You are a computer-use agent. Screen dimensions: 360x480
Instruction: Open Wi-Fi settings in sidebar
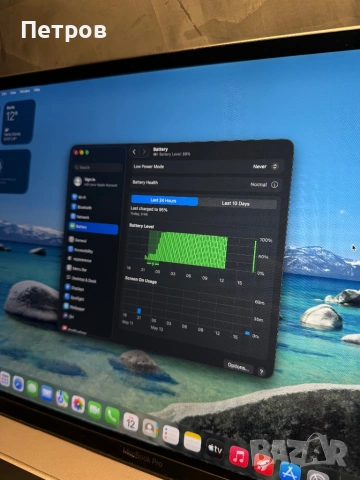point(80,197)
